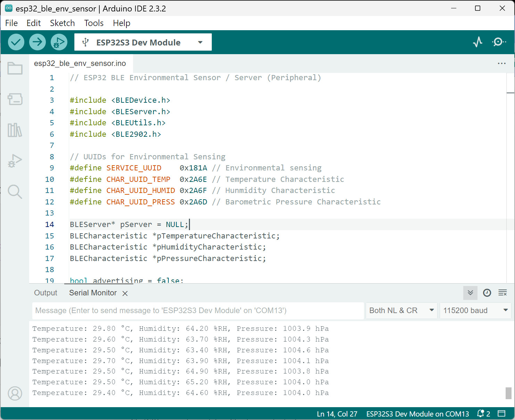Click the <BLE2902.h> include on line 6
The width and height of the screenshot is (515, 420).
point(136,134)
